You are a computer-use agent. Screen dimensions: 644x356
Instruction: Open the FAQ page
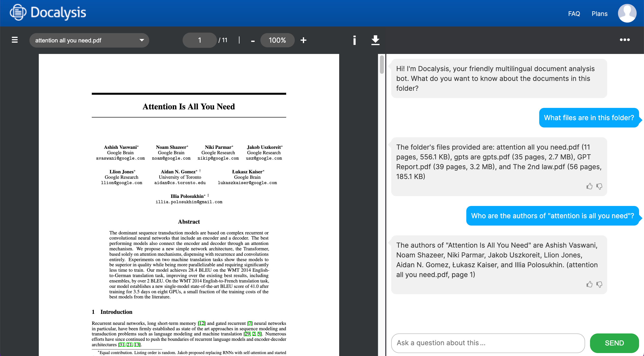[574, 13]
